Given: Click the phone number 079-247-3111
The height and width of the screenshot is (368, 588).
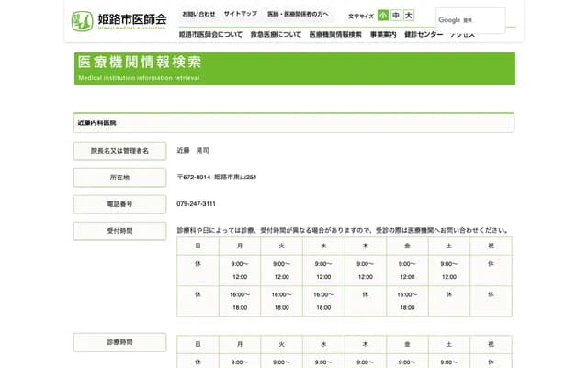Looking at the screenshot, I should coord(197,204).
